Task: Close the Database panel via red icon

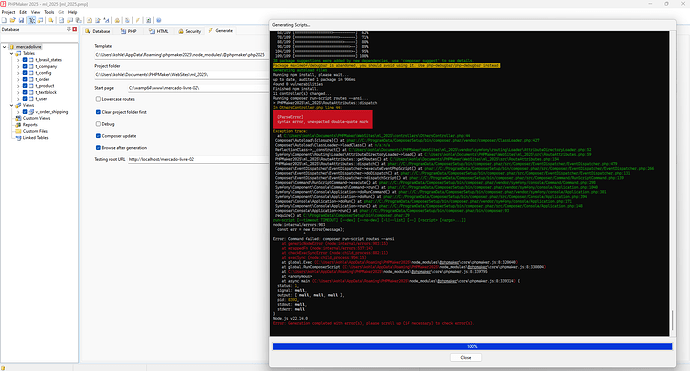Action: click(x=75, y=29)
